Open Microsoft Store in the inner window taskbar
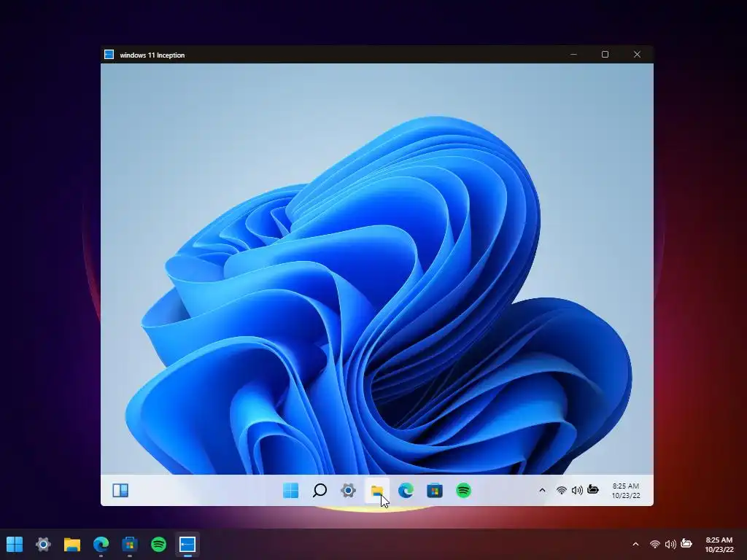 (x=435, y=490)
